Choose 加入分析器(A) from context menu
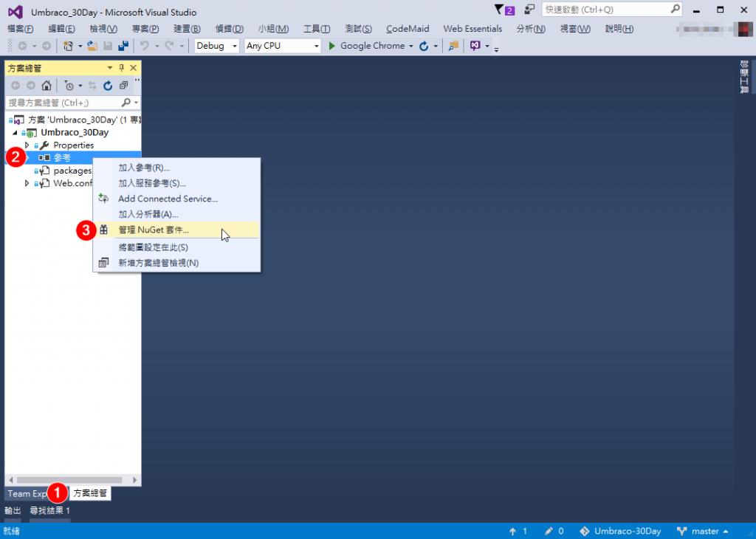The height and width of the screenshot is (539, 756). (x=176, y=214)
